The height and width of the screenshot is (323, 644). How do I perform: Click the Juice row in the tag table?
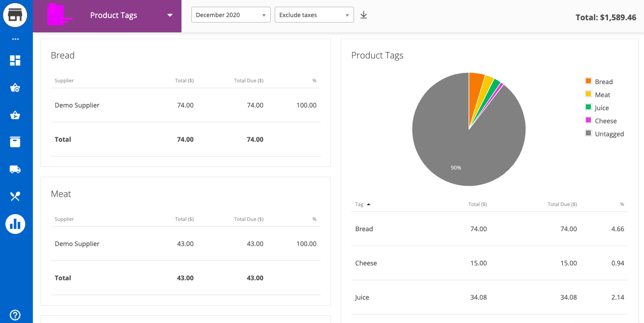pyautogui.click(x=490, y=297)
